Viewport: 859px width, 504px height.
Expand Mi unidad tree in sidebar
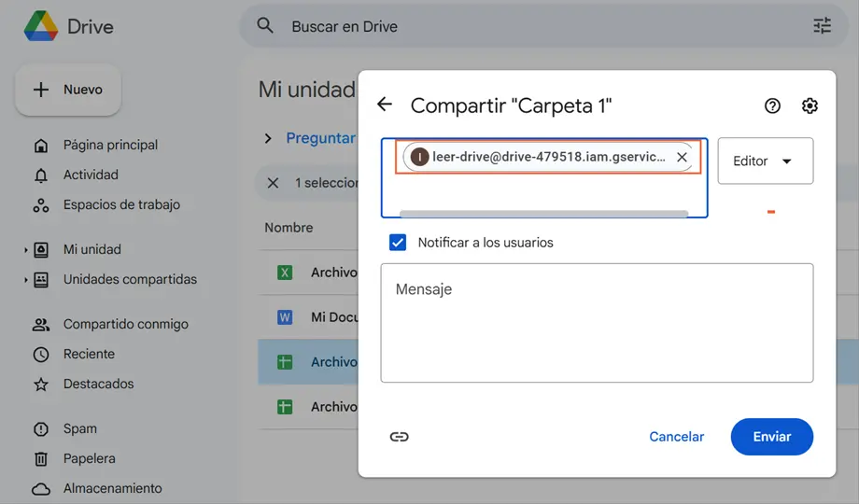tap(25, 250)
